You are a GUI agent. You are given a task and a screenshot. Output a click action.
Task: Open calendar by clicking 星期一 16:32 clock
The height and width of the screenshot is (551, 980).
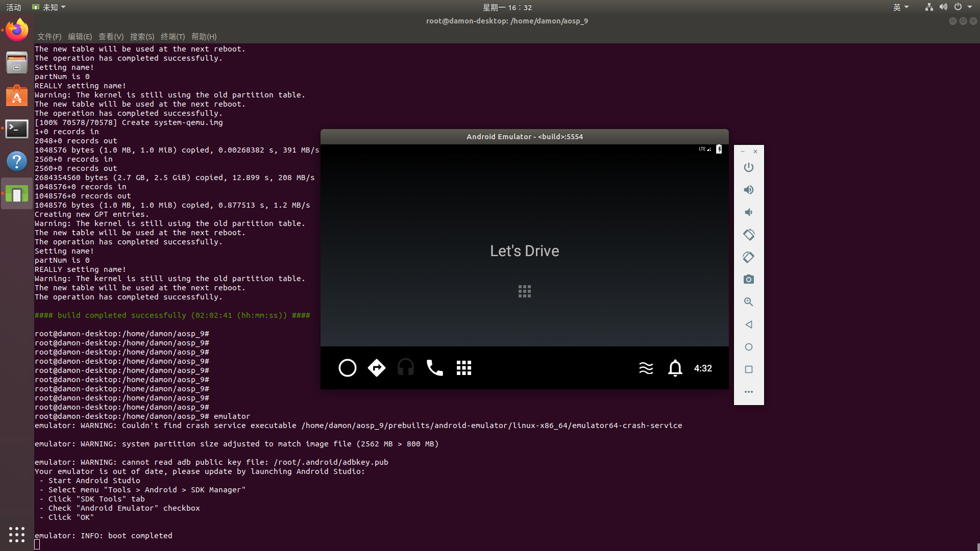pos(507,7)
